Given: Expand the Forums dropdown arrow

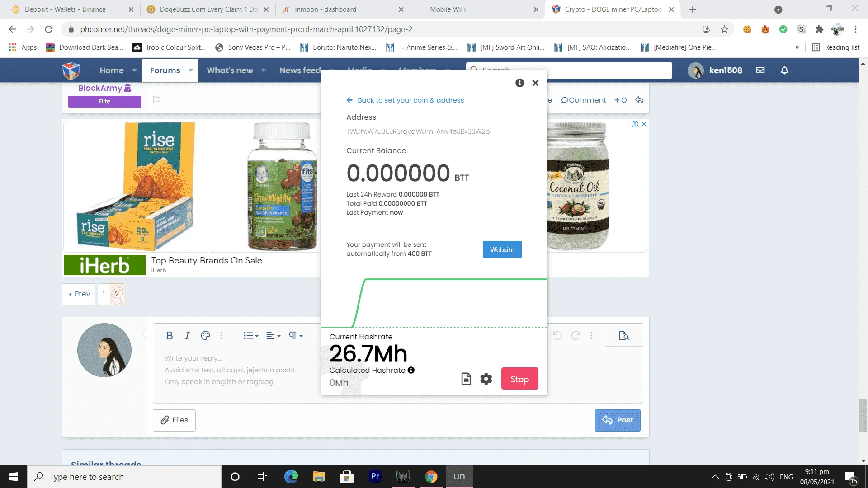Looking at the screenshot, I should [x=191, y=70].
